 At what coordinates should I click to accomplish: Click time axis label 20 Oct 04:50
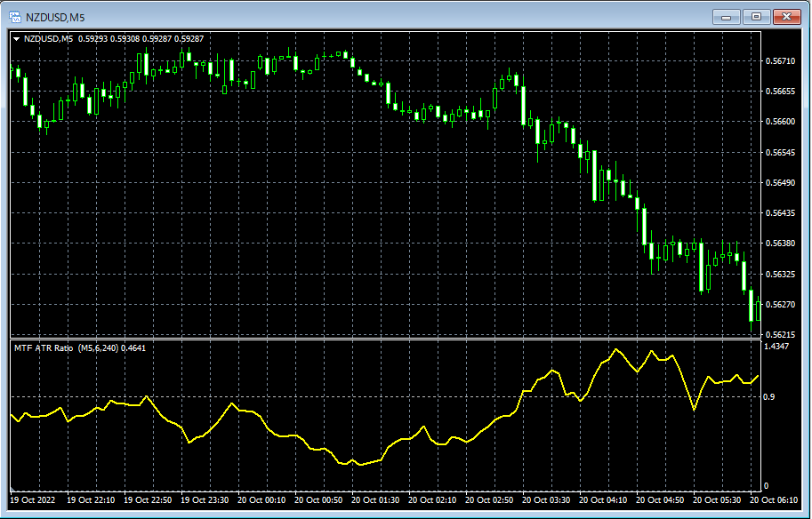point(660,499)
